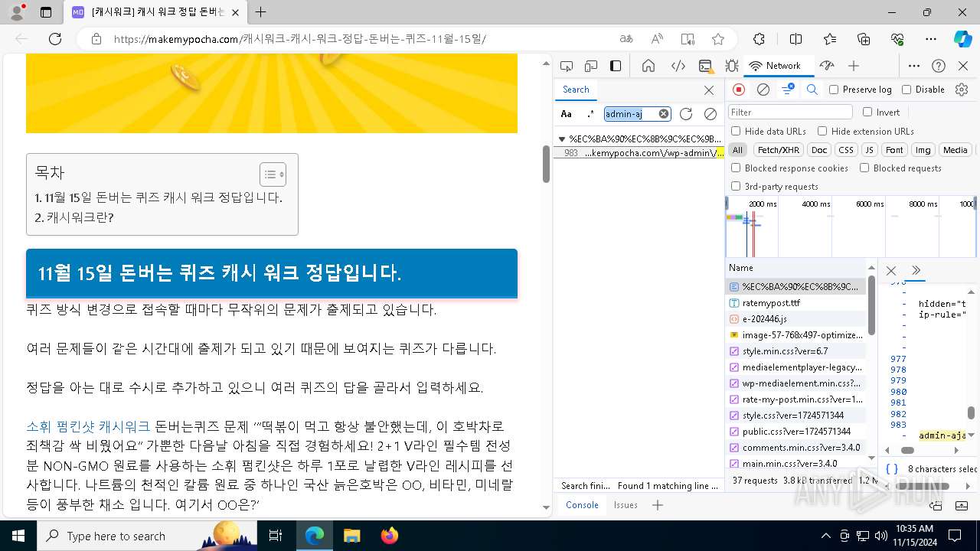Click the browser address bar
Screen dimensions: 980x551
360,39
